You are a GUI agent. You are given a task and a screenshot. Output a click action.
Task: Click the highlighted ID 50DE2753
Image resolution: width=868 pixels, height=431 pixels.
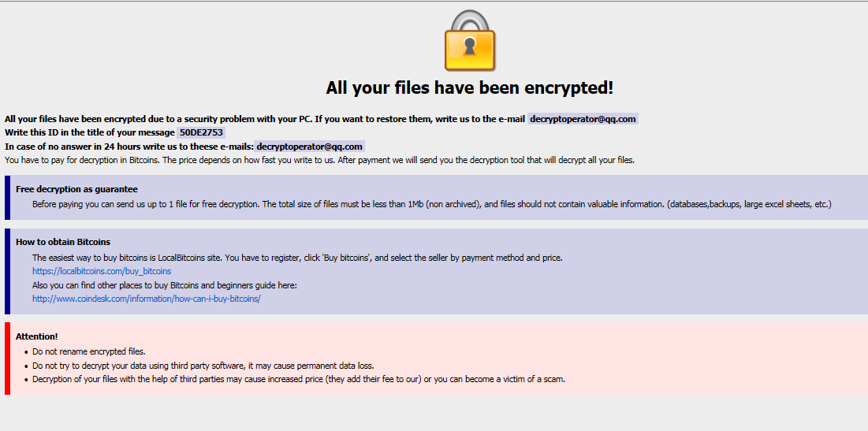(x=201, y=132)
